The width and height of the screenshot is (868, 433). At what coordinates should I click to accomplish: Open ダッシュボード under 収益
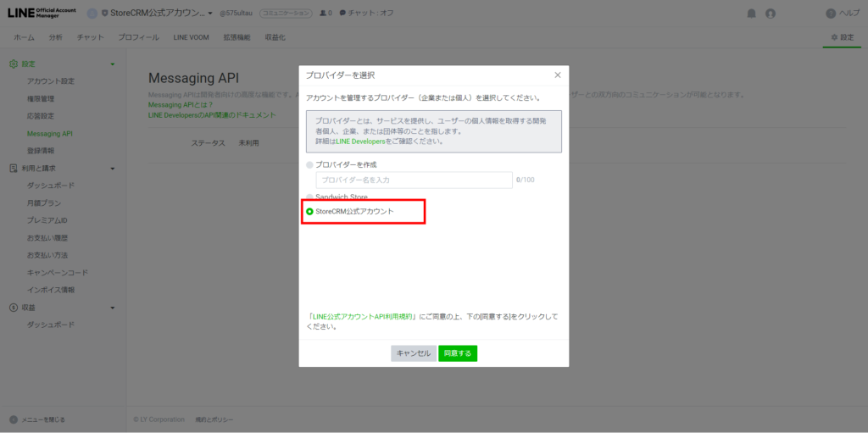click(50, 325)
